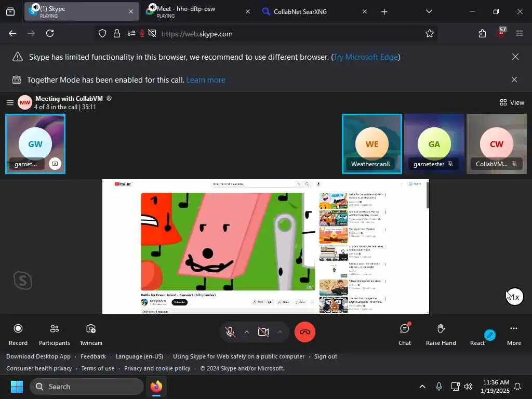Image resolution: width=532 pixels, height=399 pixels.
Task: Open the taskbar clock and calendar
Action: point(496,387)
